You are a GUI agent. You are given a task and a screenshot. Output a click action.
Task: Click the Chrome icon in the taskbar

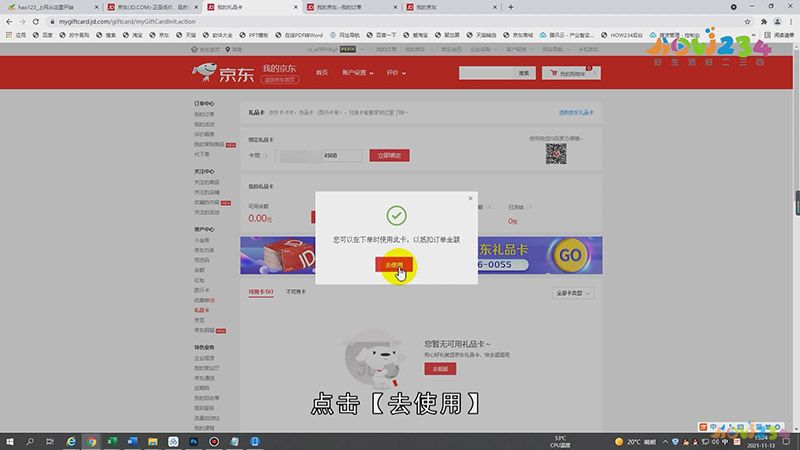91,441
